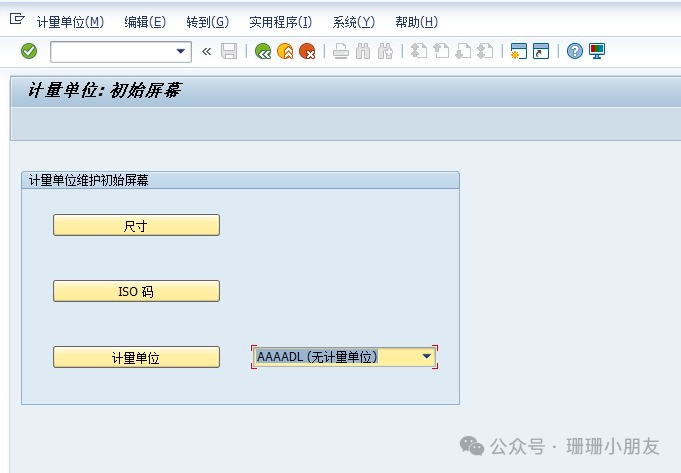This screenshot has width=681, height=473.
Task: Click the green Enter checkmark icon
Action: pos(29,51)
